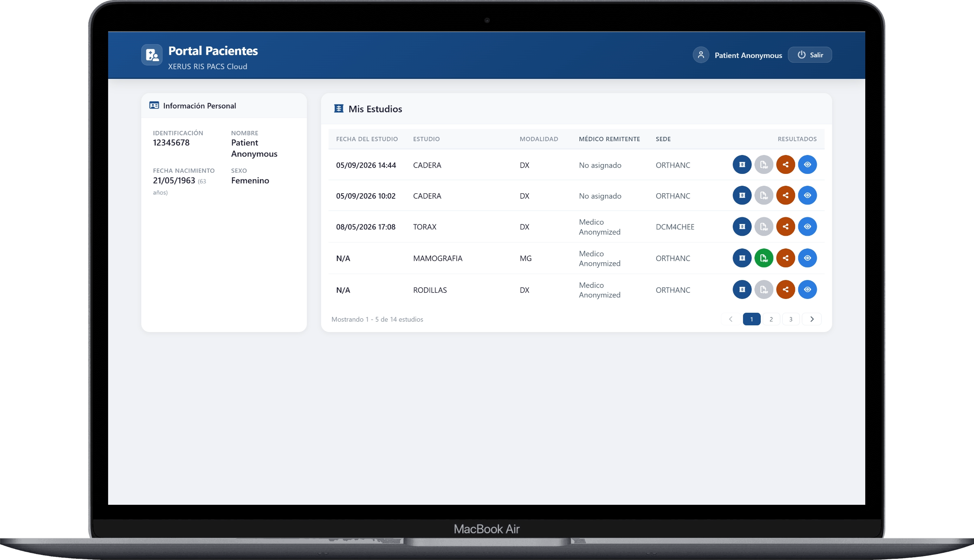Select current page 1 button
The image size is (974, 560).
point(752,319)
